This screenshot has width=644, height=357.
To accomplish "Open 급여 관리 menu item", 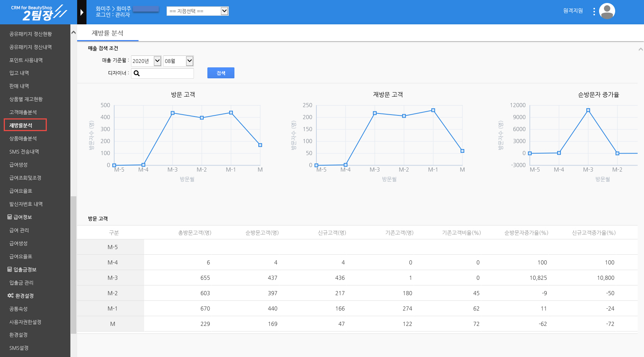I will [x=19, y=230].
